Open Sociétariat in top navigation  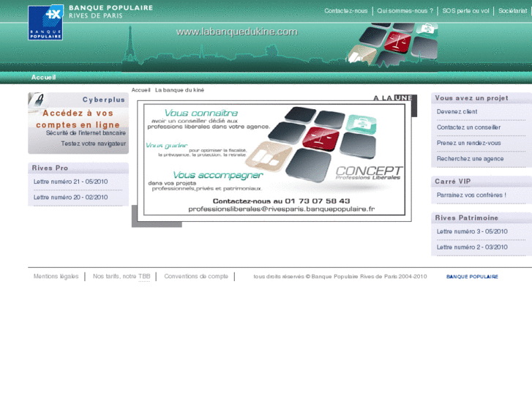pos(513,11)
